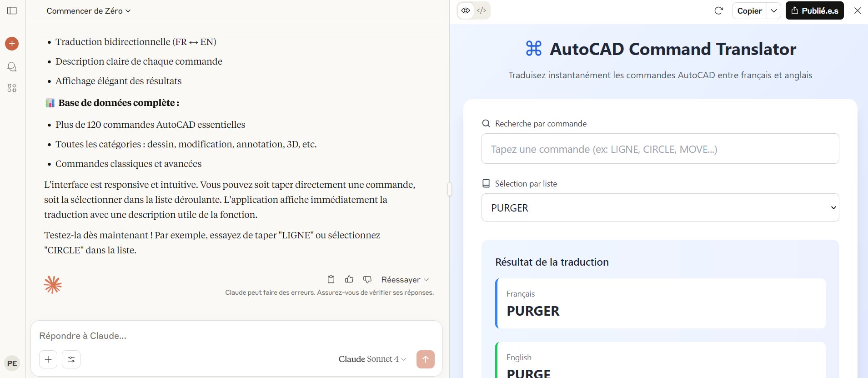Click the Copier button

click(749, 10)
